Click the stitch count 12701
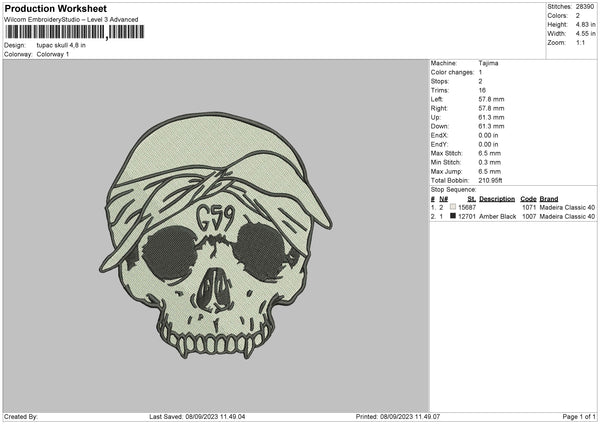The width and height of the screenshot is (600, 424). click(467, 217)
